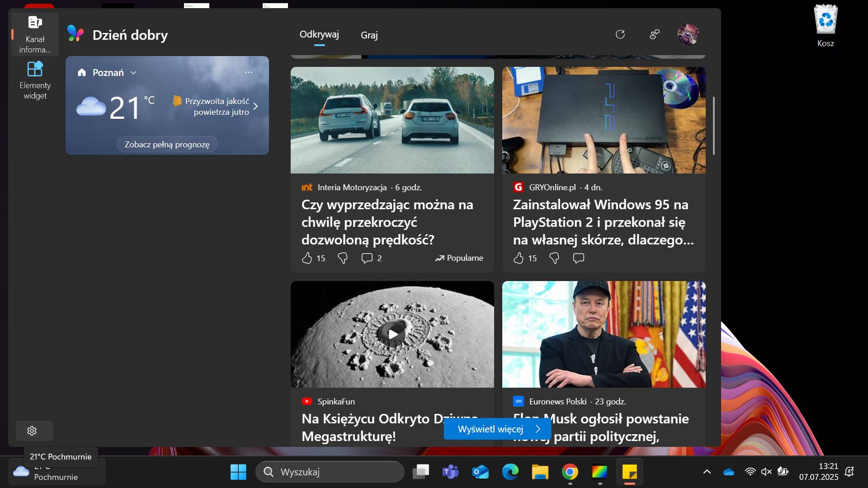
Task: Open the battery status tray icon
Action: click(x=783, y=472)
